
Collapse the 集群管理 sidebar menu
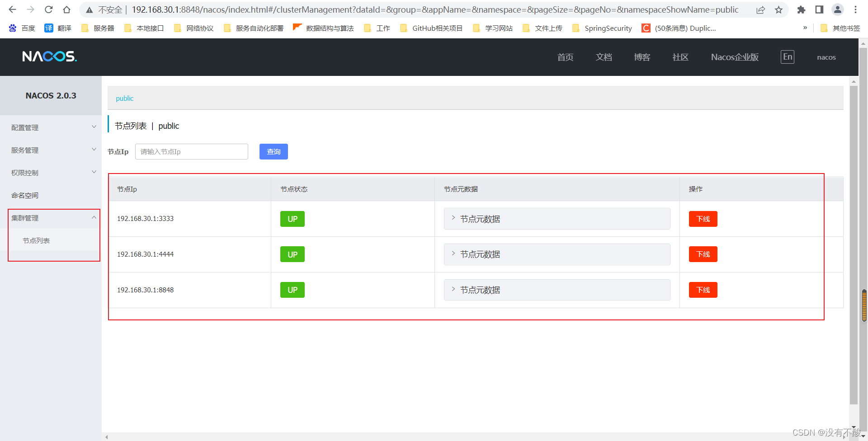(x=51, y=218)
